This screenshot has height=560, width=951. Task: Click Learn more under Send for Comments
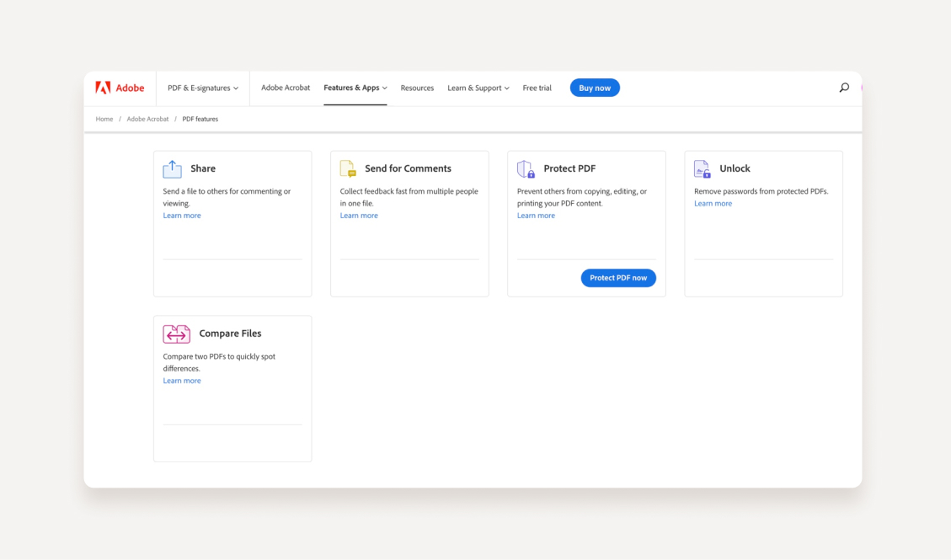359,215
